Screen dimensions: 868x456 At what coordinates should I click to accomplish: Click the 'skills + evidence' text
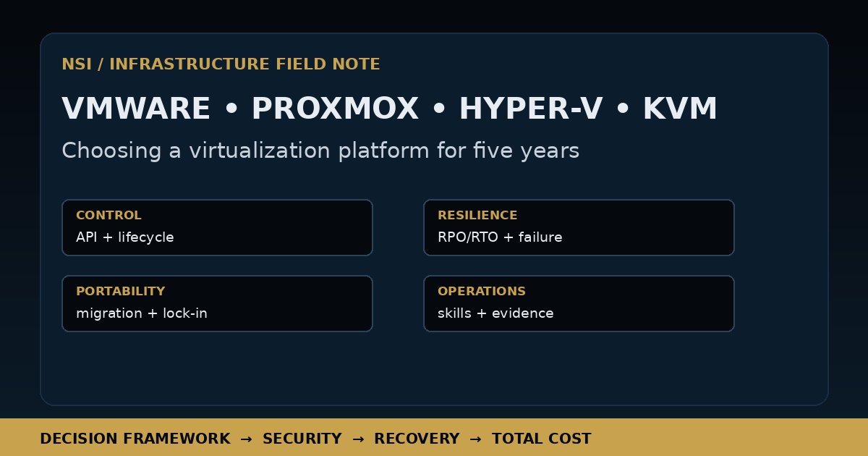(x=495, y=313)
